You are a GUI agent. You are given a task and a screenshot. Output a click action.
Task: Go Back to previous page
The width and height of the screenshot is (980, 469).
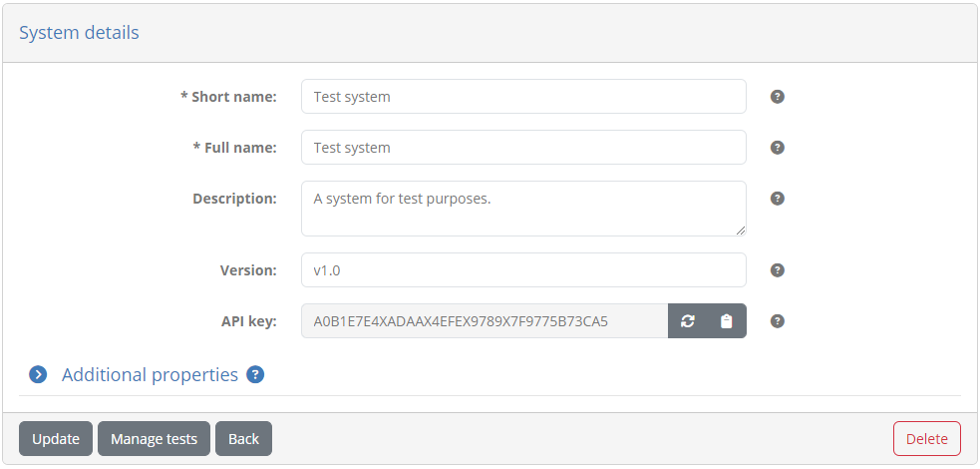(x=243, y=439)
